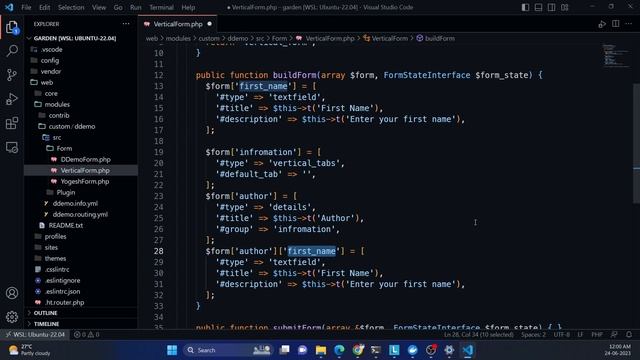The image size is (640, 360).
Task: Open the Source Control view
Action: click(12, 75)
